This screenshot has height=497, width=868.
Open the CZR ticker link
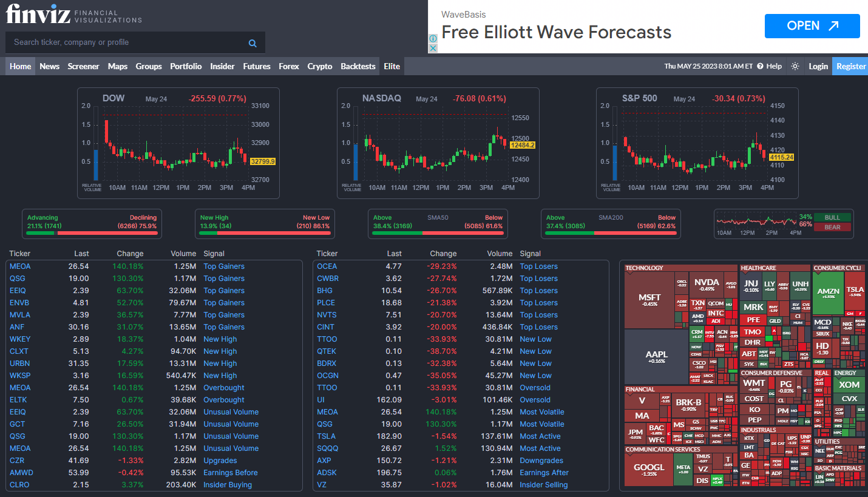pyautogui.click(x=17, y=461)
